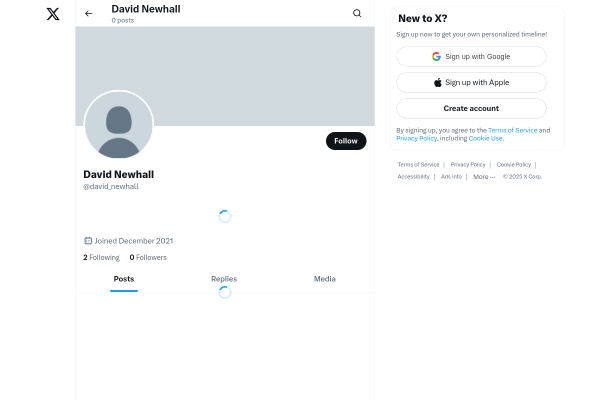Screen dimensions: 600x400
Task: Switch to the Replies tab
Action: [224, 279]
